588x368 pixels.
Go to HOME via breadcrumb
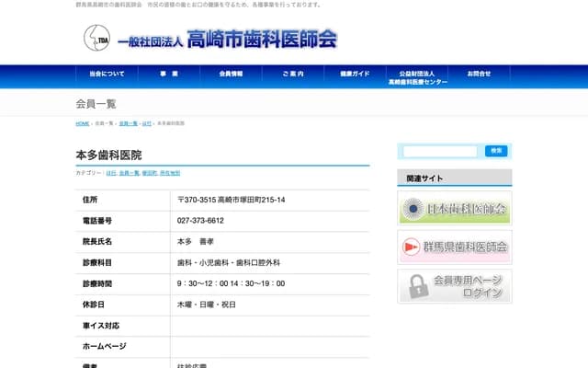click(82, 123)
